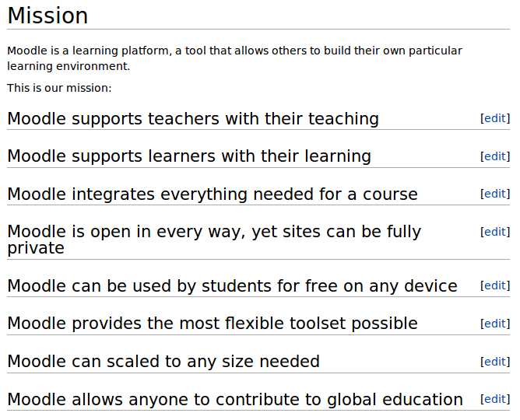
Task: Click heading 'Moodle supports teachers with their teaching'
Action: 193,118
